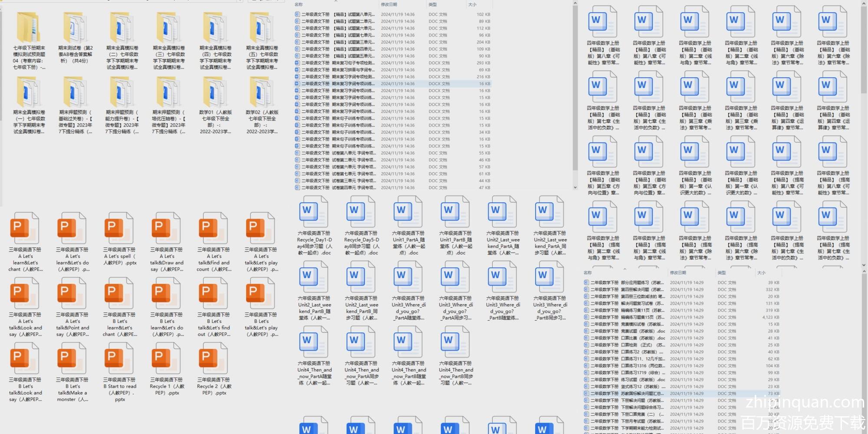This screenshot has height=434, width=868.
Task: Select the Unit1_PartA 随堂练 Word document
Action: click(408, 213)
